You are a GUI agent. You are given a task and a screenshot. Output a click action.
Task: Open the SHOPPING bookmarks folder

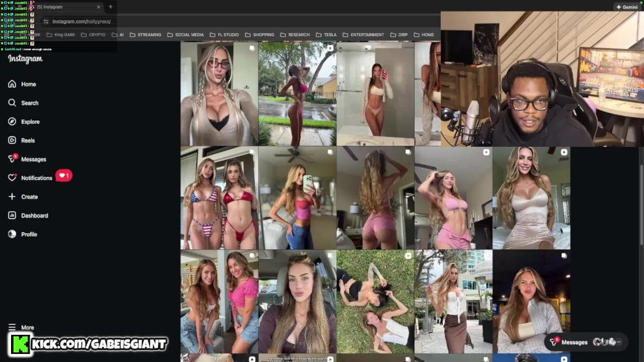[259, 35]
